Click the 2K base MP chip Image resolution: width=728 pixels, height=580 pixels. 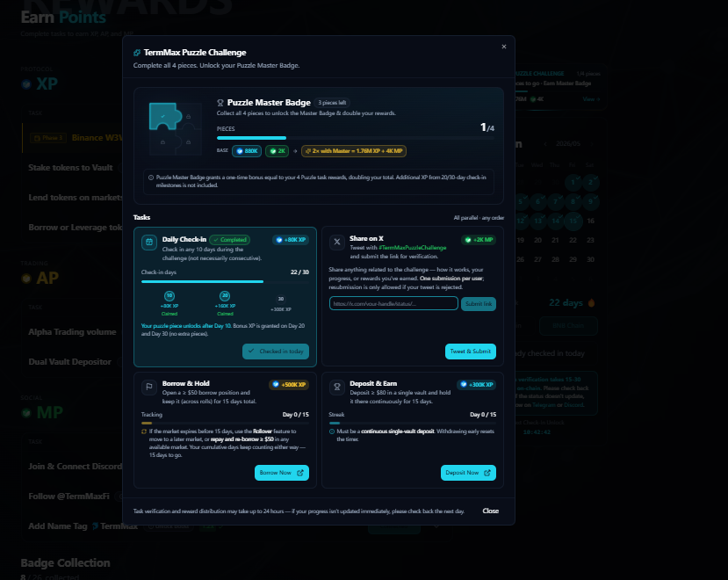point(278,151)
